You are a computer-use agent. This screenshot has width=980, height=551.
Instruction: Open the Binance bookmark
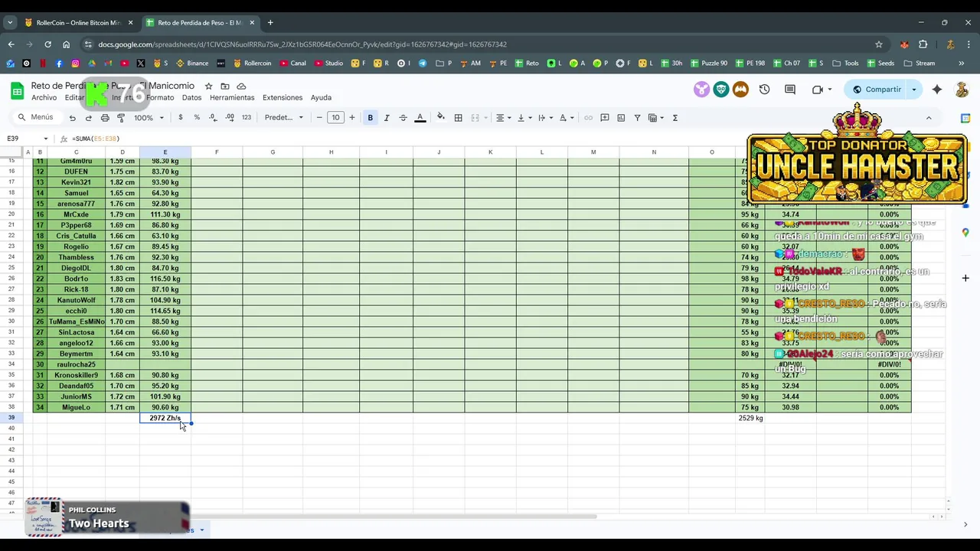tap(192, 64)
